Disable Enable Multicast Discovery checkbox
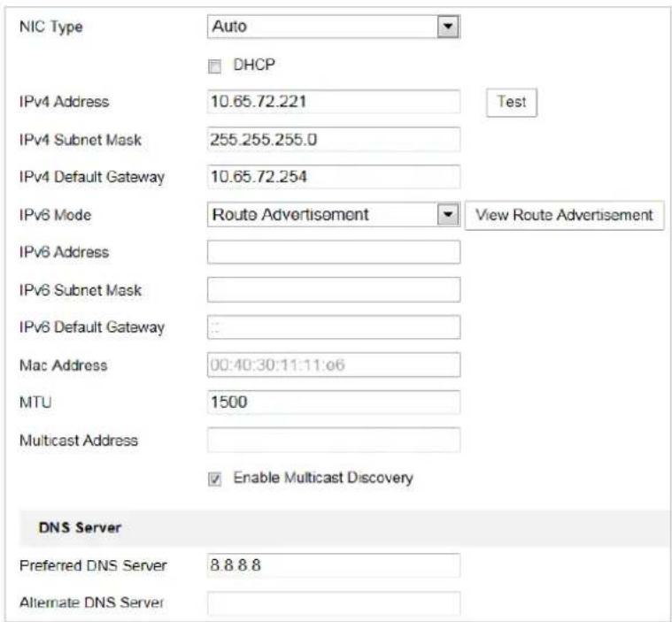 [x=214, y=479]
